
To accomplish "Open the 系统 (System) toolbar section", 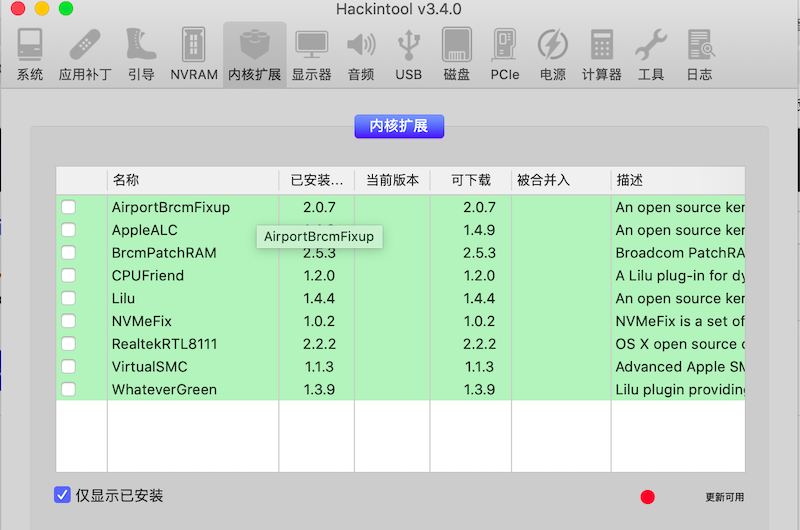I will tap(30, 54).
